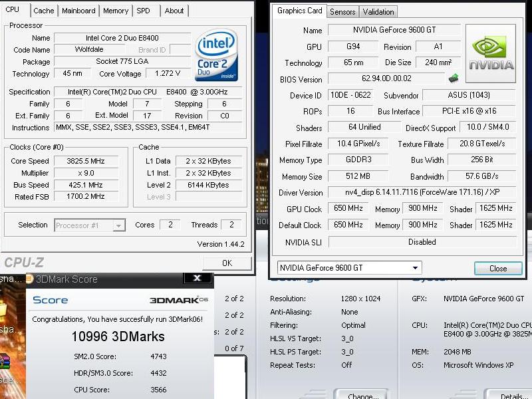Open the Mainboard tab

pyautogui.click(x=78, y=11)
